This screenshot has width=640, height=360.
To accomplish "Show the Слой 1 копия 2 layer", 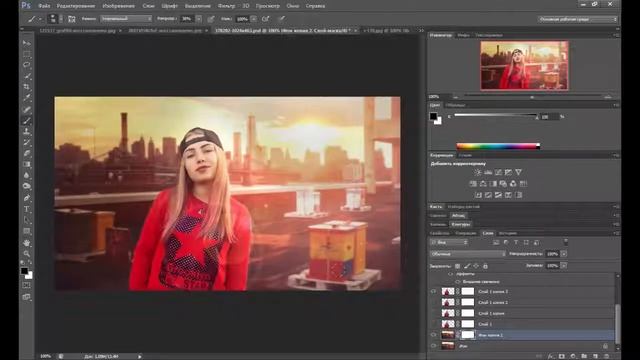I will coord(433,302).
